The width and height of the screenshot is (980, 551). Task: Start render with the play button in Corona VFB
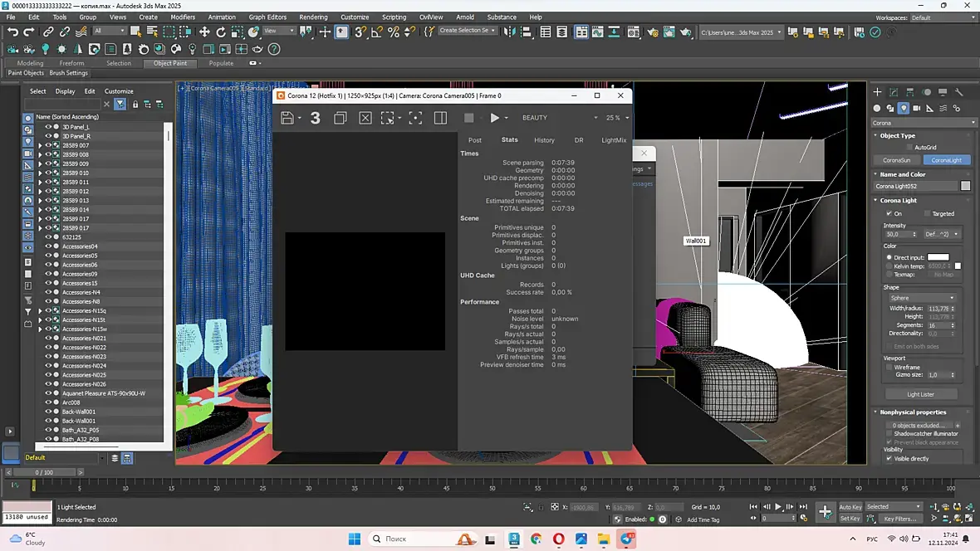tap(495, 118)
